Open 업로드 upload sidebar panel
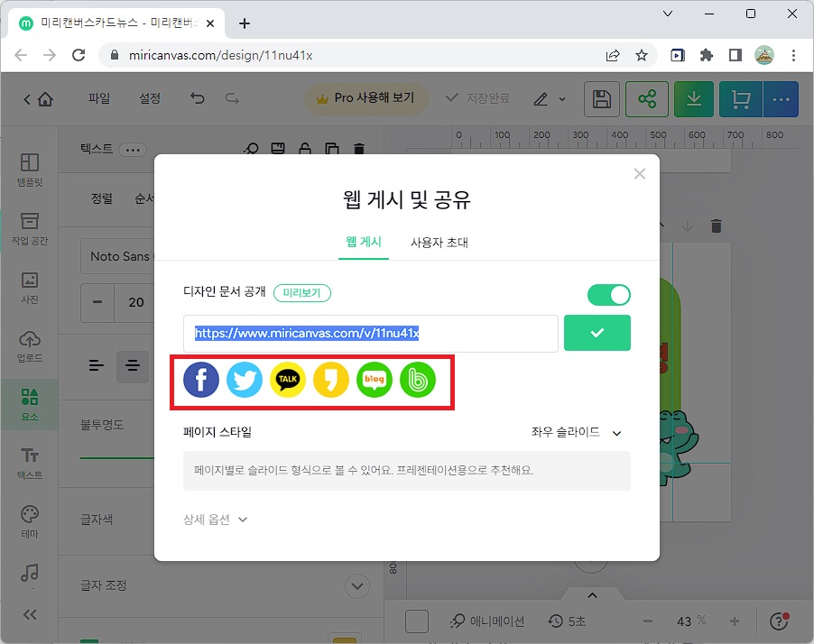Image resolution: width=814 pixels, height=644 pixels. coord(30,346)
